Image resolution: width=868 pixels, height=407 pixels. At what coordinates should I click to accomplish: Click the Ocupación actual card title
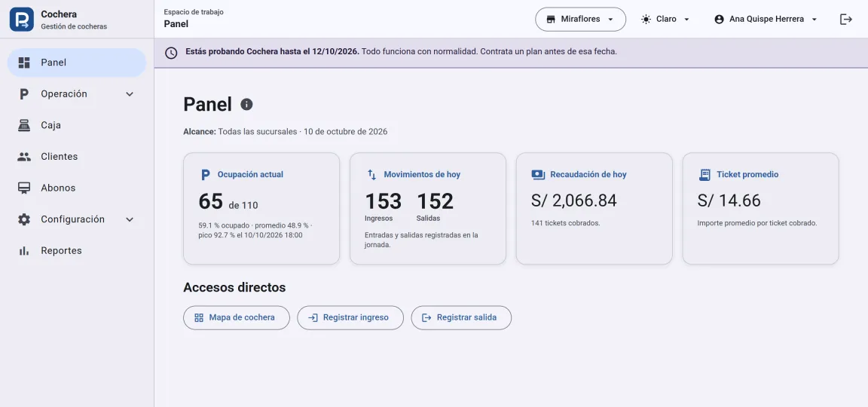pyautogui.click(x=250, y=174)
